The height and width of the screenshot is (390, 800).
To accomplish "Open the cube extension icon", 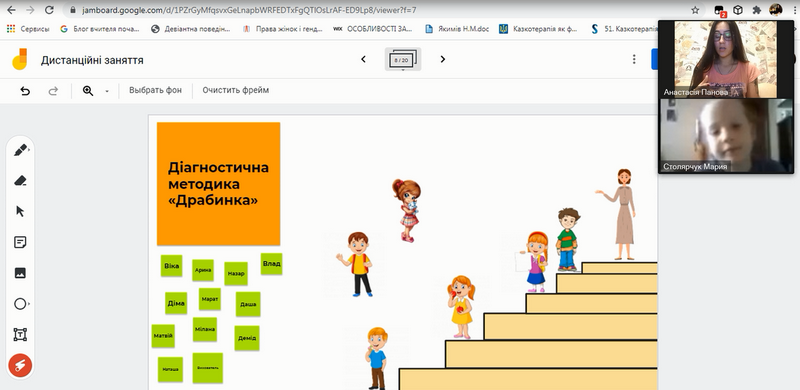I will [x=738, y=10].
